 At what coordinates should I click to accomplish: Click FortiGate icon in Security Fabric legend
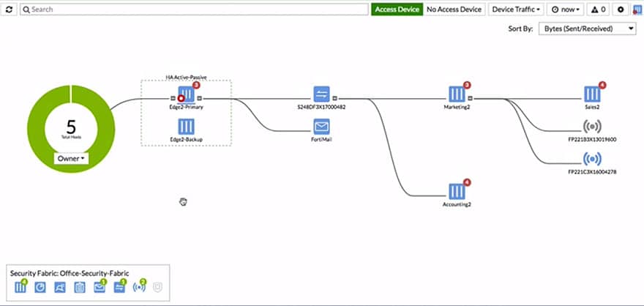[x=20, y=287]
